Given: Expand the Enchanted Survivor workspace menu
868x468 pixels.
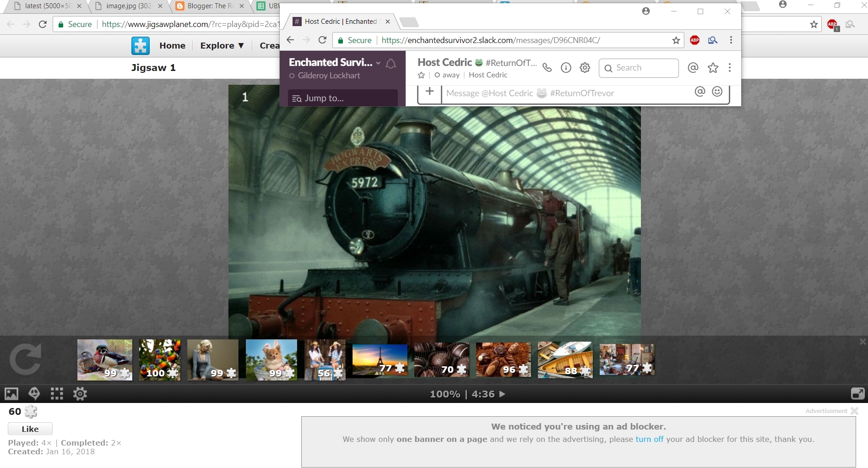Looking at the screenshot, I should point(335,62).
